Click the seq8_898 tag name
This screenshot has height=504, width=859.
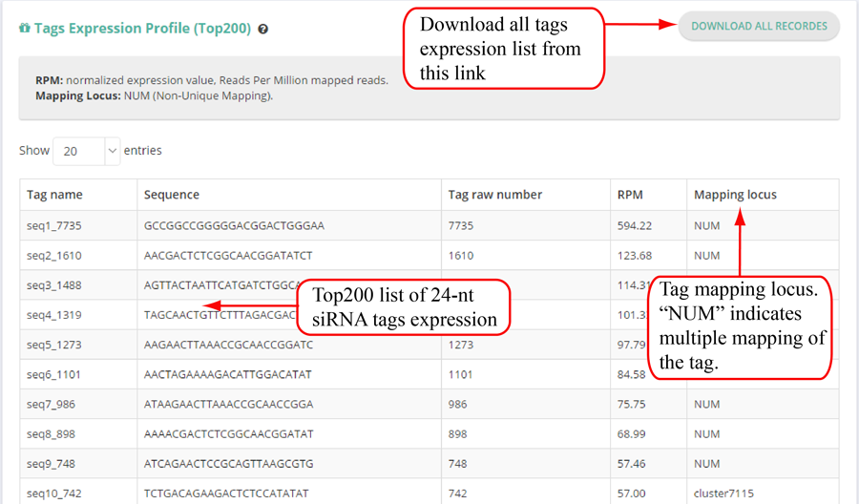click(51, 434)
